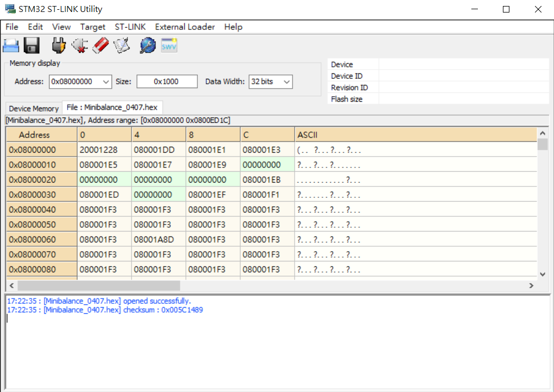The height and width of the screenshot is (392, 554).
Task: Select the File : Minibalance_0407.hex tab
Action: (x=112, y=107)
